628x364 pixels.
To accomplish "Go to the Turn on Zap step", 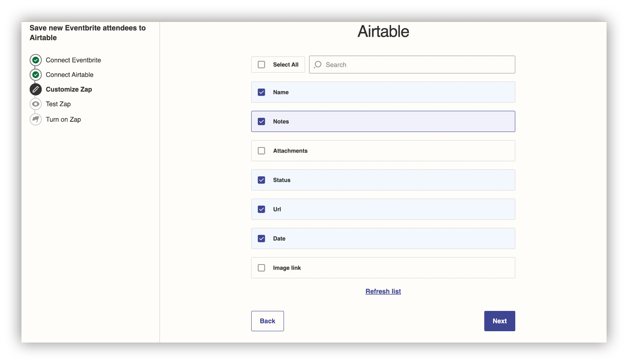I will (x=63, y=119).
